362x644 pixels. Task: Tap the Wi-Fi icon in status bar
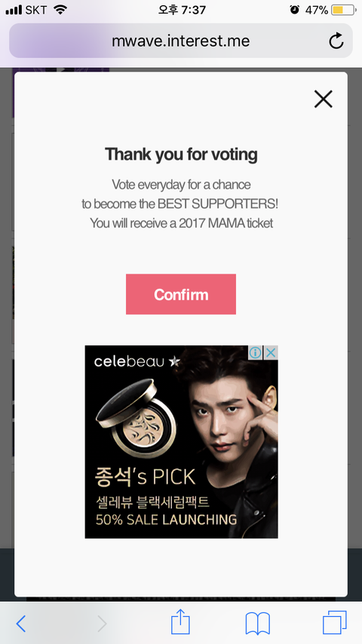[x=60, y=10]
